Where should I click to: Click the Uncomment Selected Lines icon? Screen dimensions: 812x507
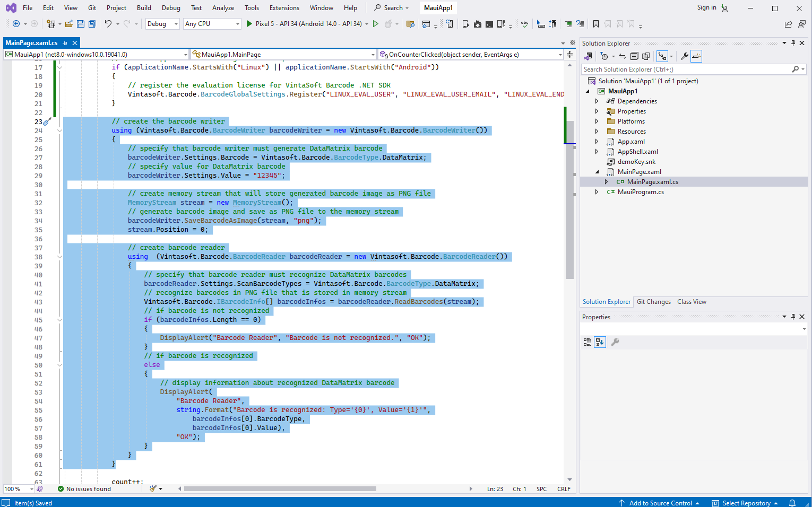click(x=580, y=24)
